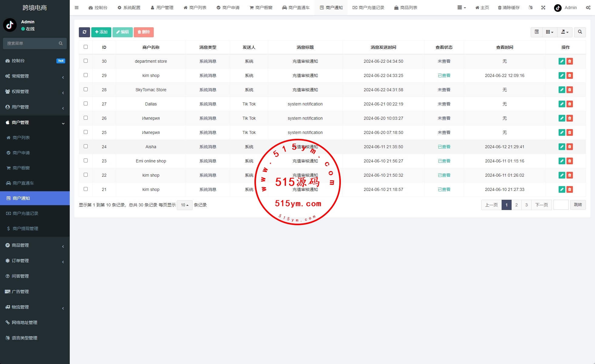Click the refresh table icon button
This screenshot has width=595, height=364.
pos(84,32)
